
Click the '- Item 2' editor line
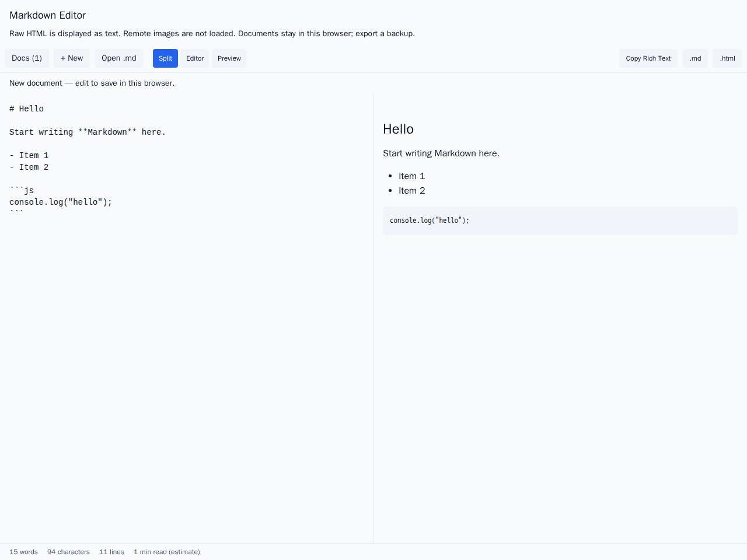click(29, 167)
